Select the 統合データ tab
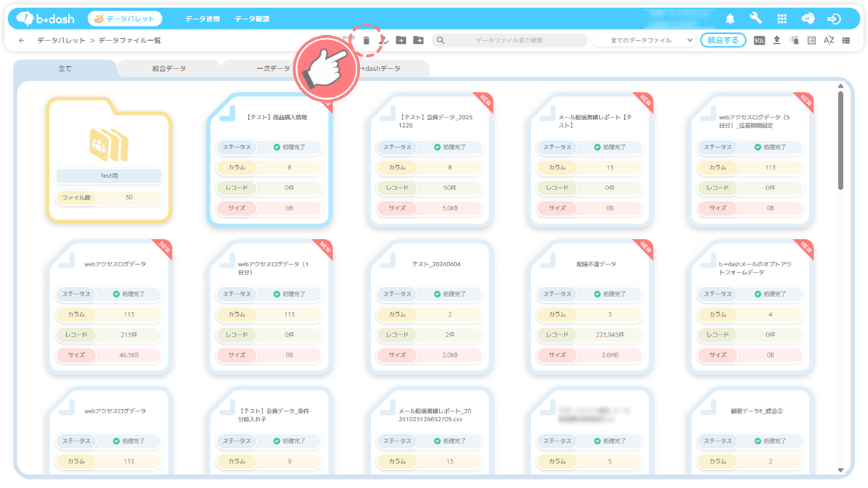This screenshot has width=868, height=488. click(169, 69)
